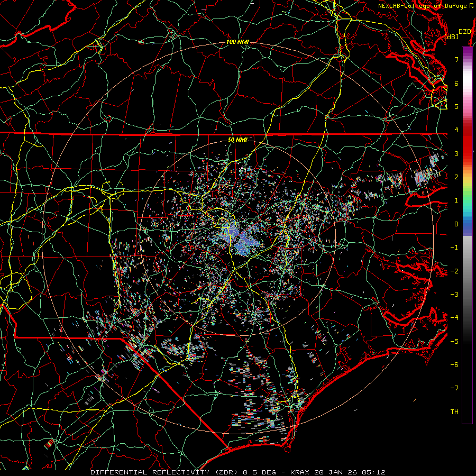This screenshot has width=476, height=476.
Task: Click the 0 dB value on the color scale
Action: 456,224
